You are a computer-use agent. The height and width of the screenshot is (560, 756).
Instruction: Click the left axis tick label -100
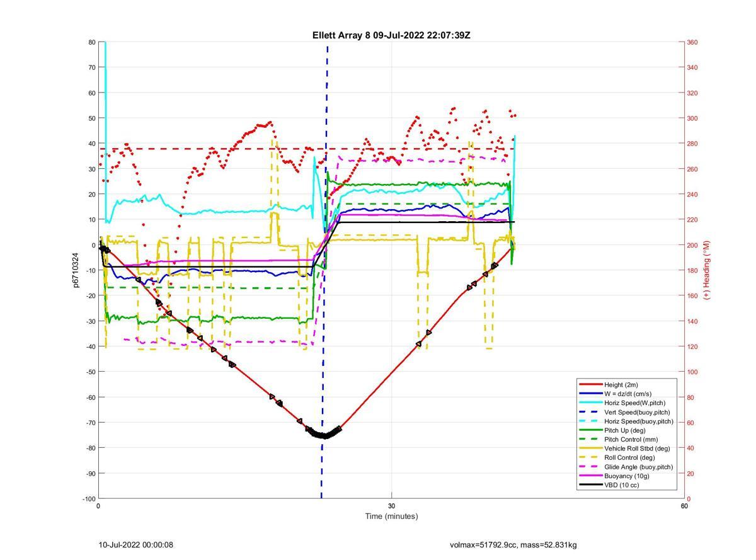coord(89,499)
